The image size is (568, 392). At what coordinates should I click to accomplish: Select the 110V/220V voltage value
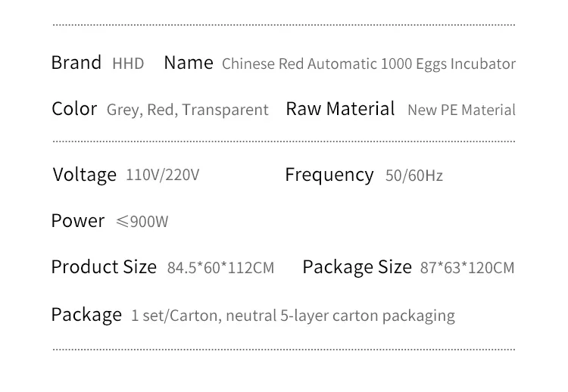[x=162, y=176]
